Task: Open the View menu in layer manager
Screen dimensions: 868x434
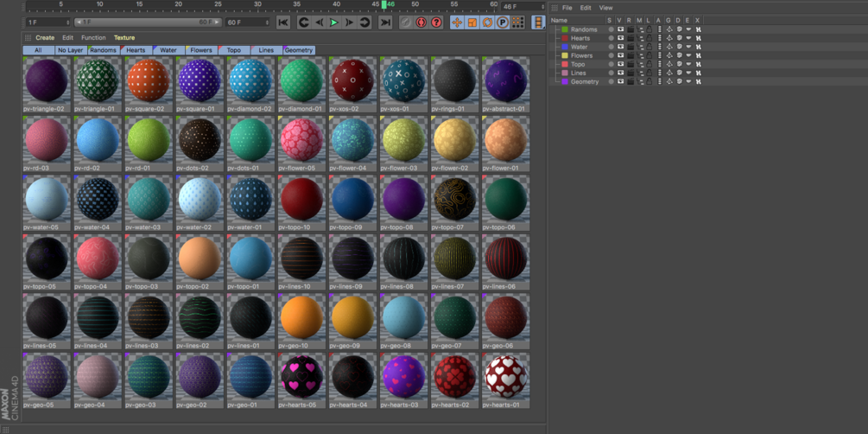Action: [x=605, y=8]
